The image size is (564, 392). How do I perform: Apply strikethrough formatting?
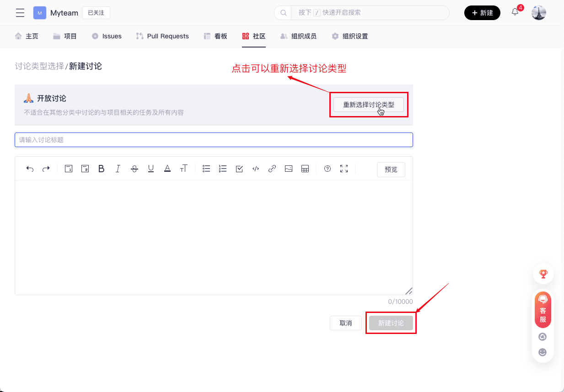(x=134, y=169)
